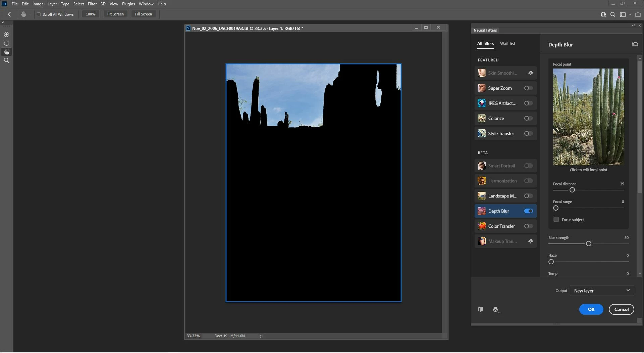Click the Focal distance slider handle
The image size is (644, 353).
[572, 190]
